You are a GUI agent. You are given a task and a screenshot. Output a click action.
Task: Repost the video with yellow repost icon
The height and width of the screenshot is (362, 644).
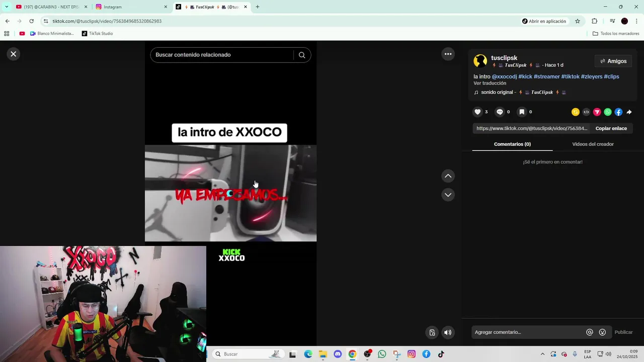coord(576,112)
